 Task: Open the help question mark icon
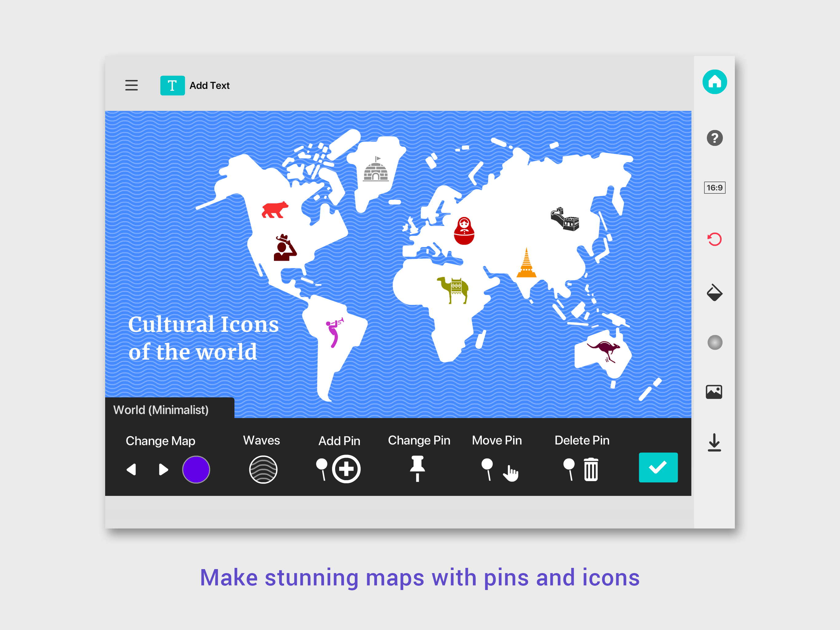tap(714, 138)
